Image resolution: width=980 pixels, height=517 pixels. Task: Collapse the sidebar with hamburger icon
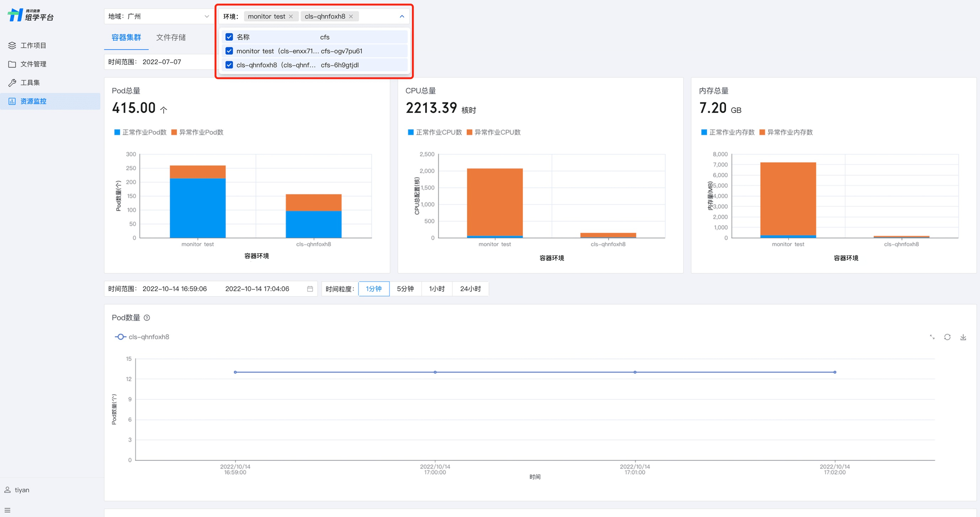click(8, 510)
